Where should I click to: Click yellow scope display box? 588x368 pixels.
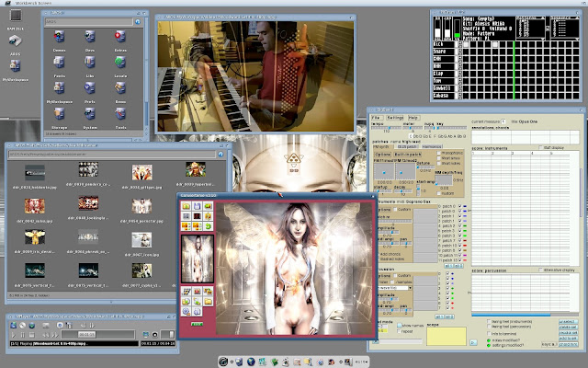[x=447, y=336]
